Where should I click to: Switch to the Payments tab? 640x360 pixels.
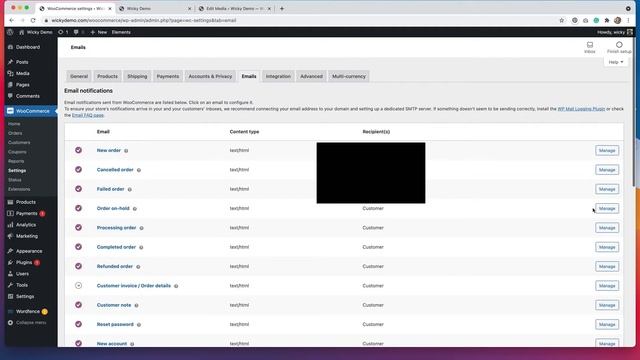(168, 76)
